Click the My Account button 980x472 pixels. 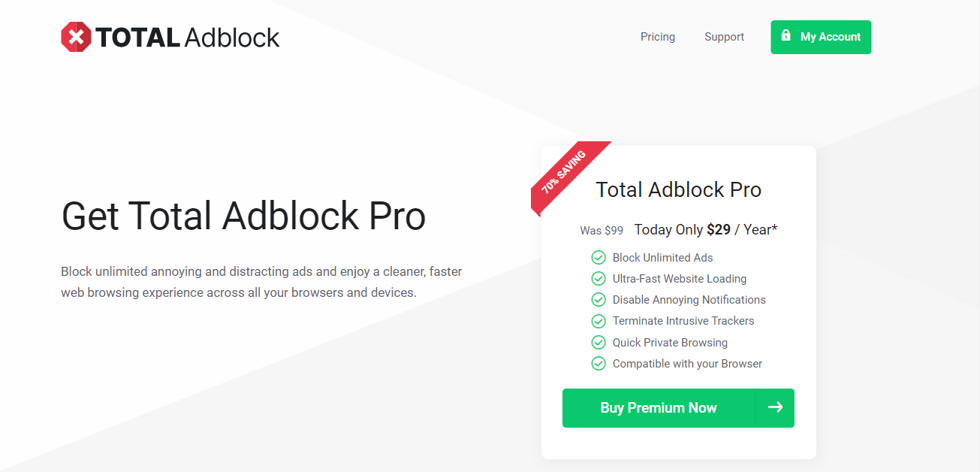click(x=821, y=37)
